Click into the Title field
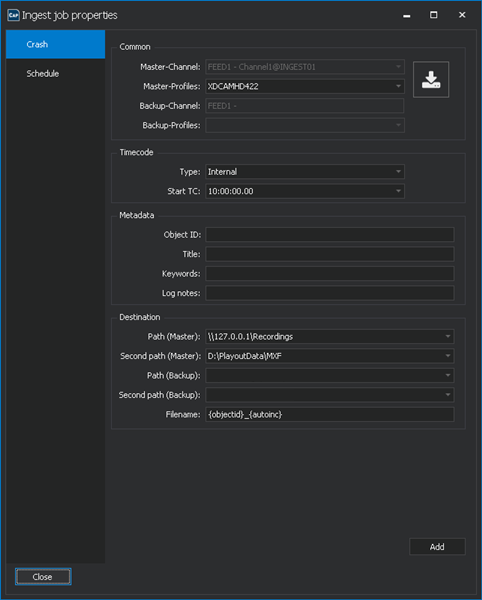This screenshot has height=600, width=482. [x=330, y=254]
